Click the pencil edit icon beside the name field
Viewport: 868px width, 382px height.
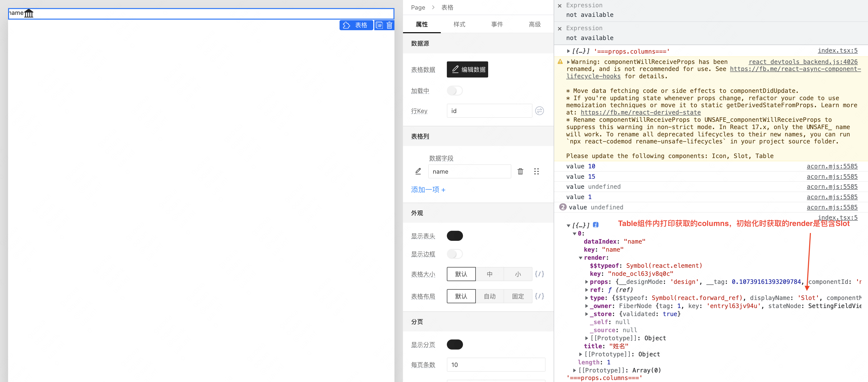418,171
